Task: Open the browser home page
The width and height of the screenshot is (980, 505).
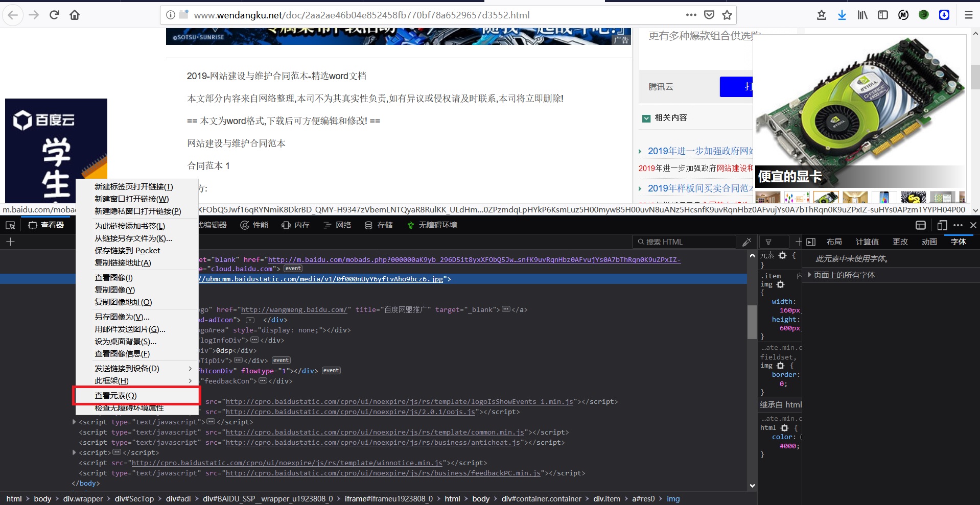Action: click(75, 15)
